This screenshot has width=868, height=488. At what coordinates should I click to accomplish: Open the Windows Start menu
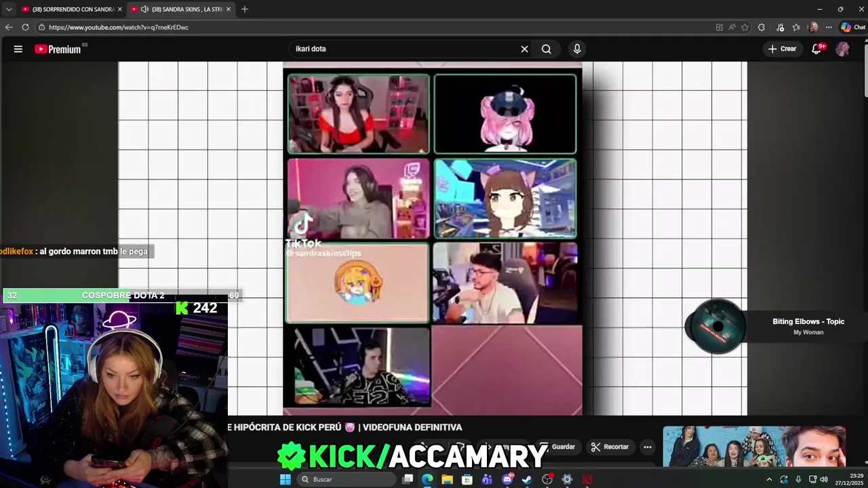tap(285, 479)
